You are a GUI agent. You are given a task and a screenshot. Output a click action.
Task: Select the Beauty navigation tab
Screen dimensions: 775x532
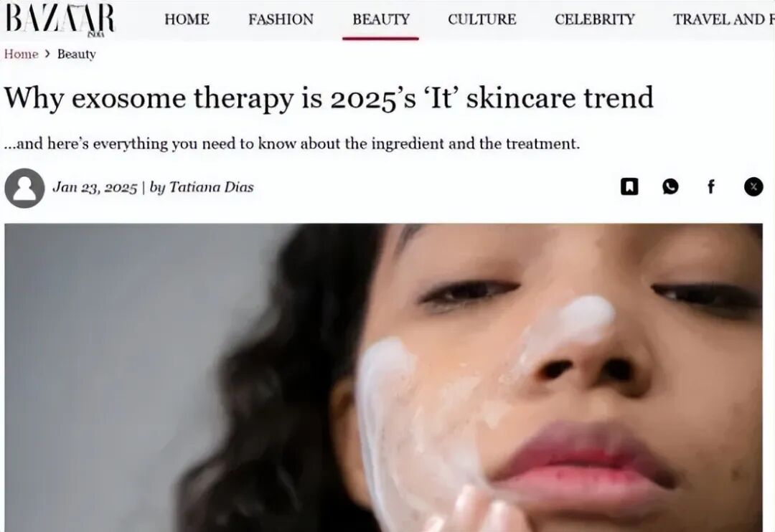tap(381, 19)
